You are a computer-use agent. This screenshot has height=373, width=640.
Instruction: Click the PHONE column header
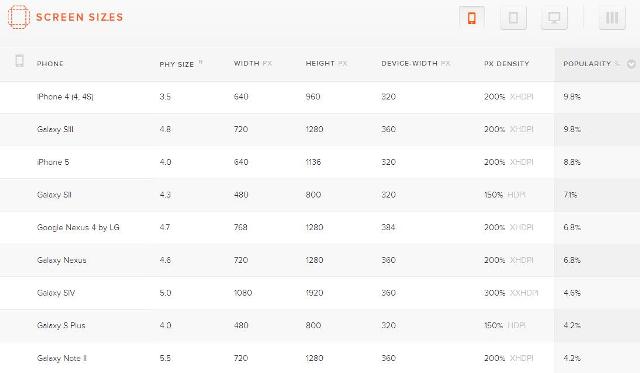(50, 64)
